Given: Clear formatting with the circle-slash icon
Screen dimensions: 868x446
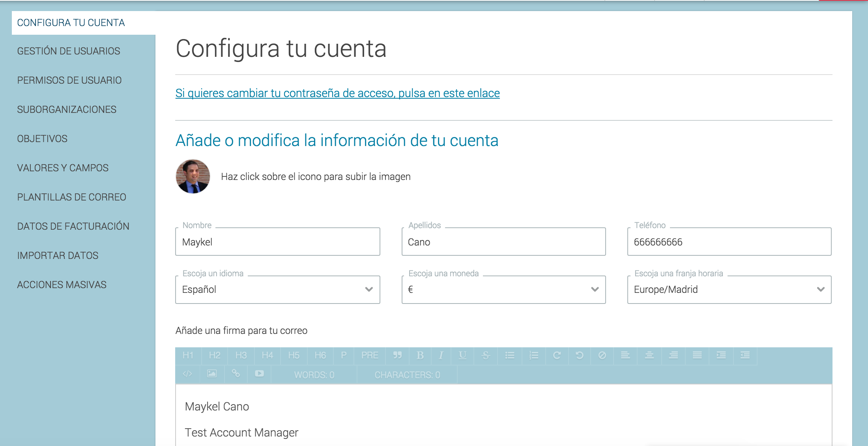Looking at the screenshot, I should (x=602, y=356).
